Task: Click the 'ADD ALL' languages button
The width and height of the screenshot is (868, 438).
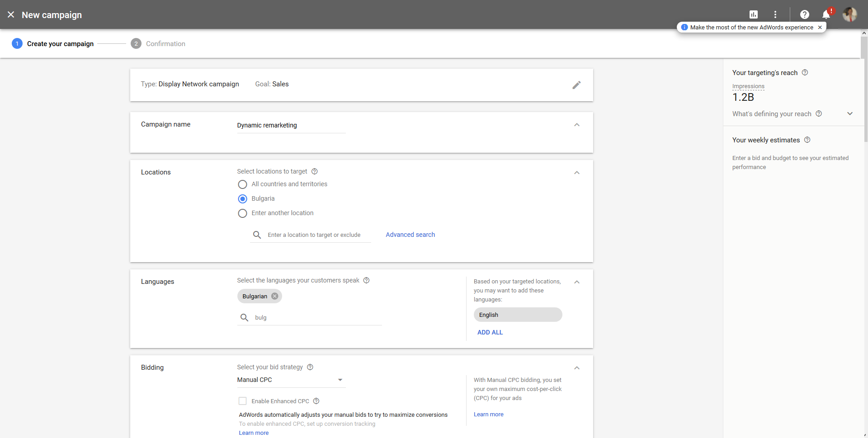Action: (490, 332)
